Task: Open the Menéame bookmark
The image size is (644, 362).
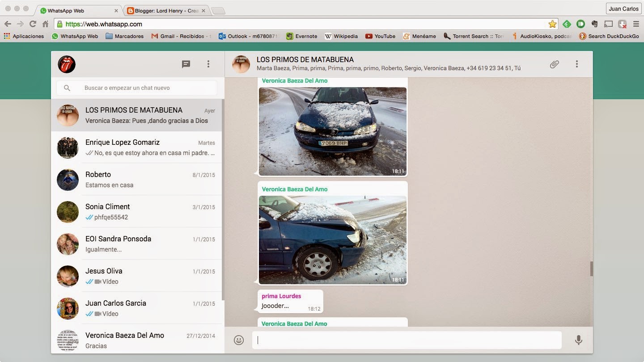Action: pos(419,36)
